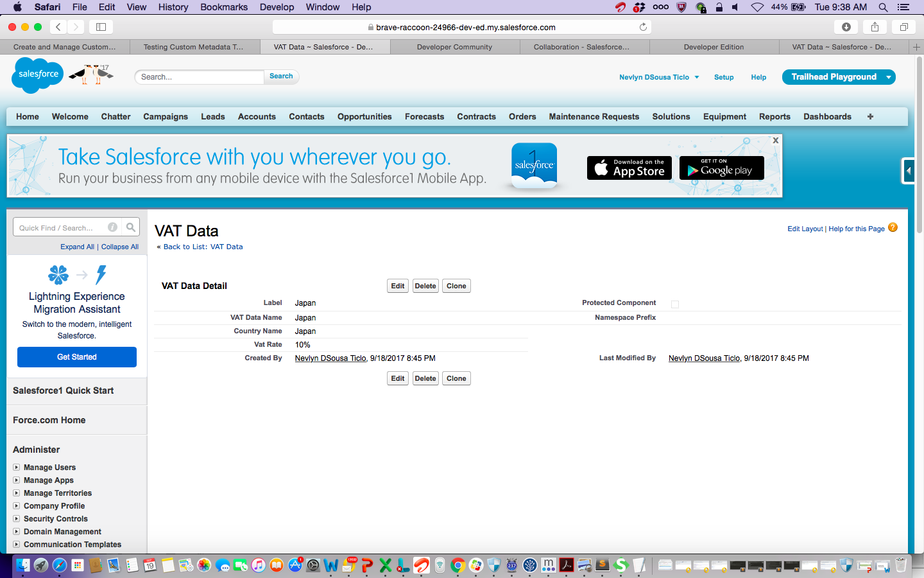
Task: Expand Manage Apps tree node
Action: pos(16,480)
